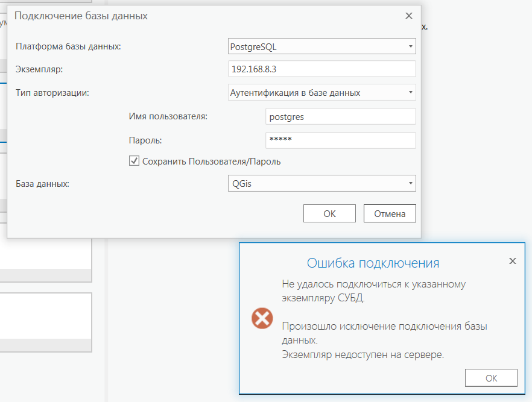Click the password field
The width and height of the screenshot is (532, 402).
(341, 140)
